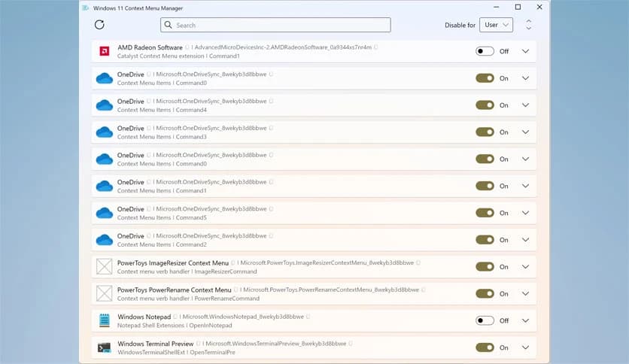
Task: Expand the PowerToys ImageResizer row chevron
Action: pos(525,266)
